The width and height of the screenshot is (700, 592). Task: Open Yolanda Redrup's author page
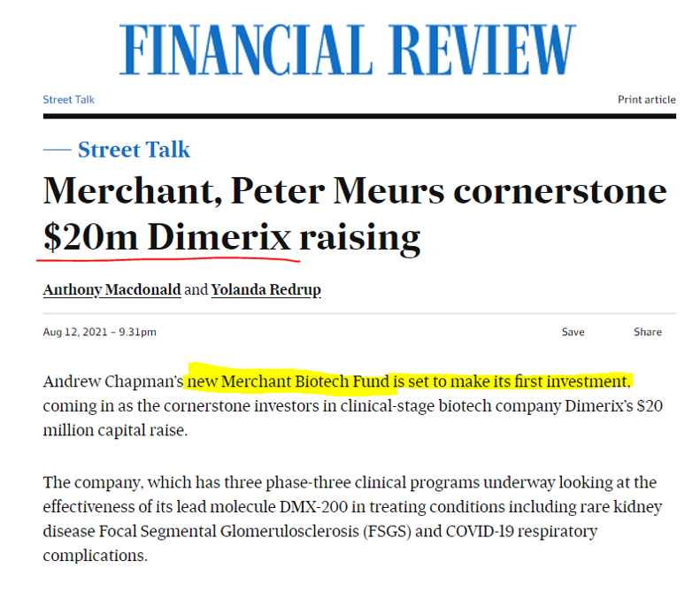click(x=266, y=289)
